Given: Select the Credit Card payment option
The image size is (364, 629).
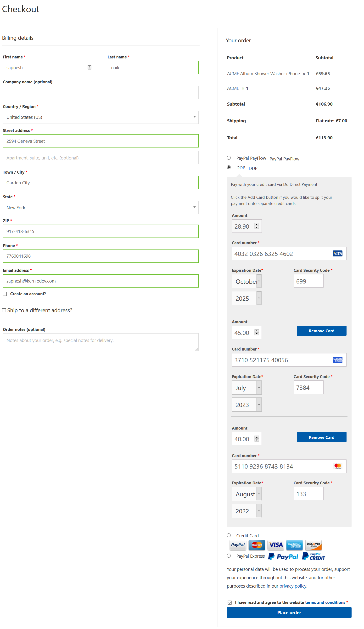Looking at the screenshot, I should [x=229, y=536].
